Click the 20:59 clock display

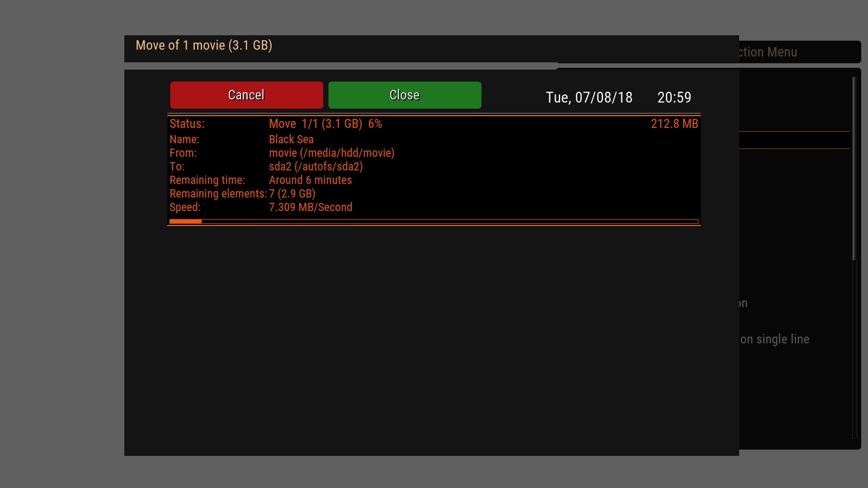coord(674,98)
